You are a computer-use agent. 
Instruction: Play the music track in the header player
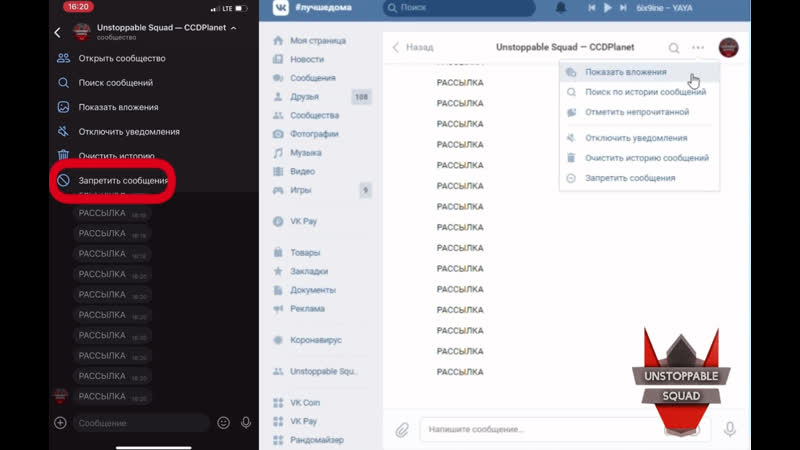tap(608, 8)
